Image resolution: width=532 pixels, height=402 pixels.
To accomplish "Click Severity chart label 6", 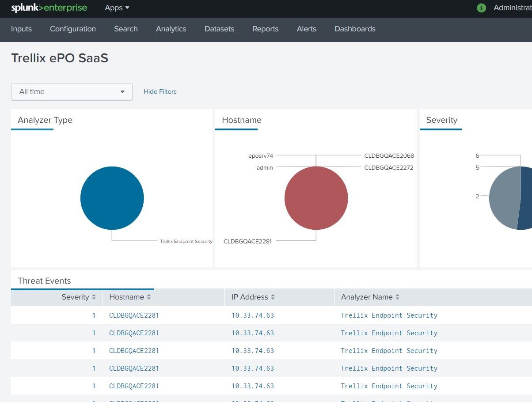I will [477, 156].
